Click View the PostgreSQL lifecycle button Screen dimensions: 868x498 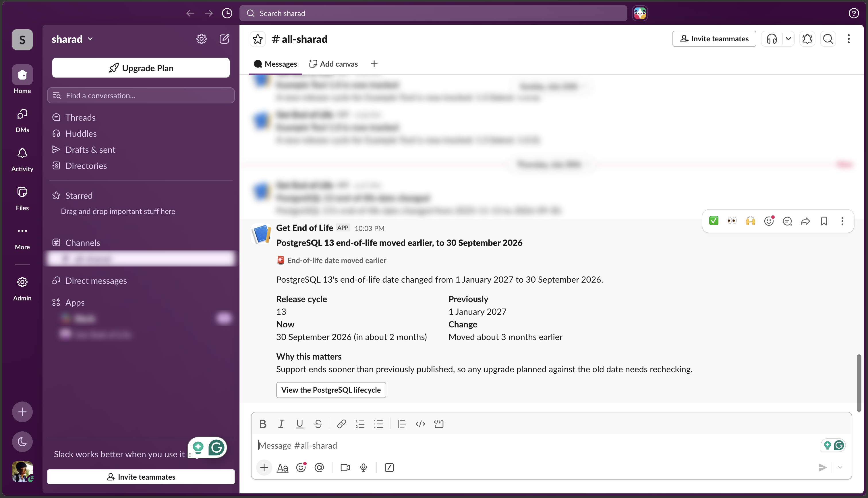331,390
